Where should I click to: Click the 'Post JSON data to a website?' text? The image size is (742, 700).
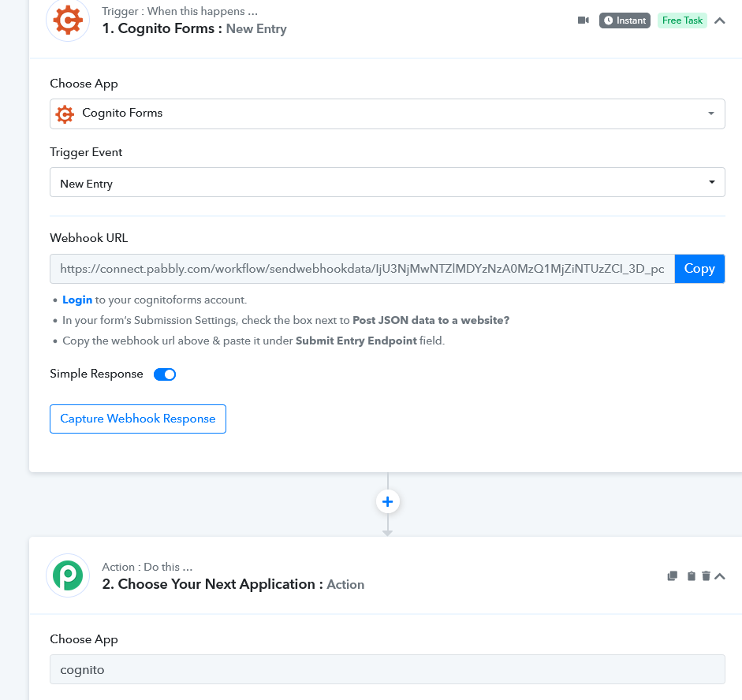pyautogui.click(x=431, y=320)
